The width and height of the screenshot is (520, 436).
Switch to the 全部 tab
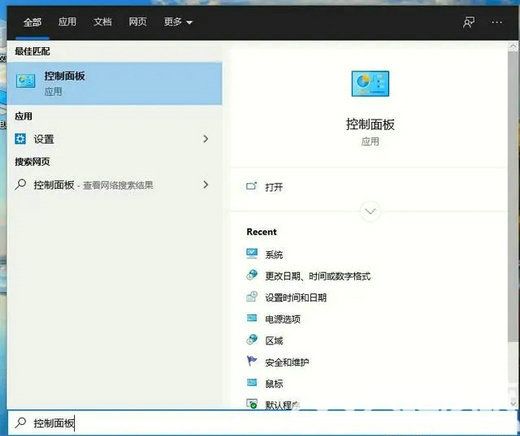pyautogui.click(x=32, y=22)
